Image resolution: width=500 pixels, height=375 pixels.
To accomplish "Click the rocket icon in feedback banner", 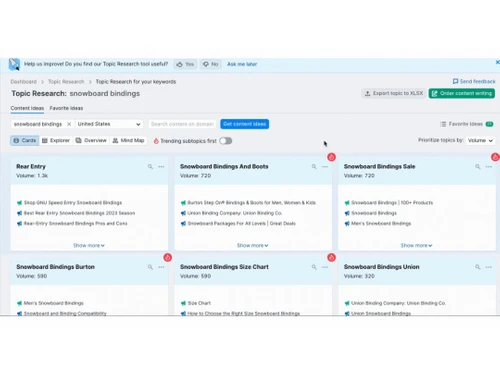I will [x=14, y=64].
